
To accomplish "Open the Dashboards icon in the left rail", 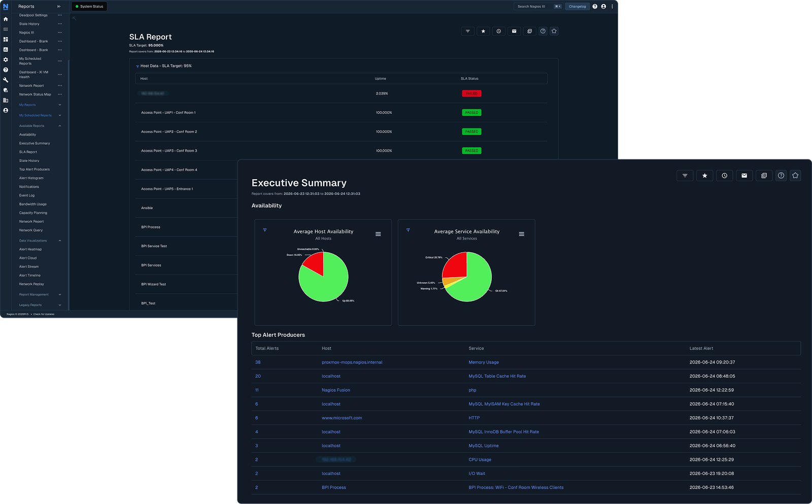I will tap(6, 39).
